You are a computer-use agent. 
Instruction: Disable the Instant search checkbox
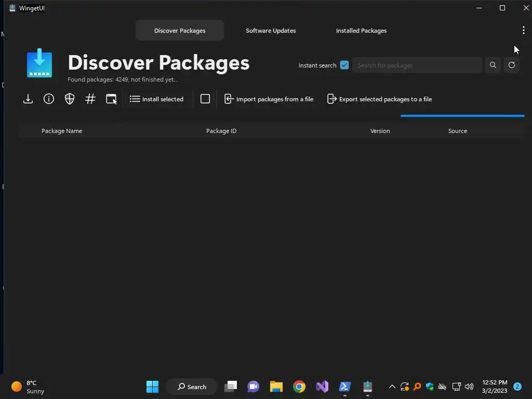[344, 65]
